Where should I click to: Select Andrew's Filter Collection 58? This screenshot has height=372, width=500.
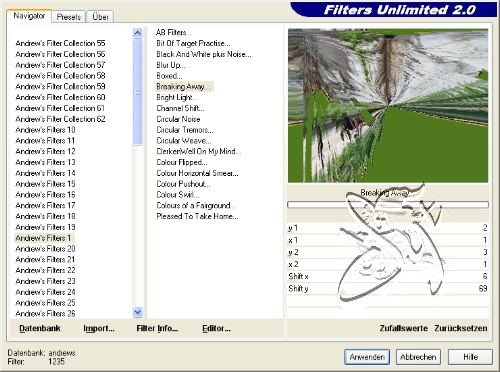coord(60,76)
